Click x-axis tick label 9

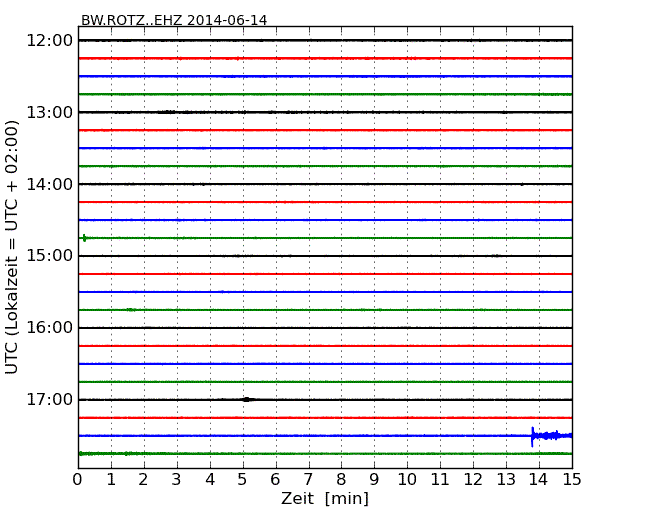[x=374, y=480]
